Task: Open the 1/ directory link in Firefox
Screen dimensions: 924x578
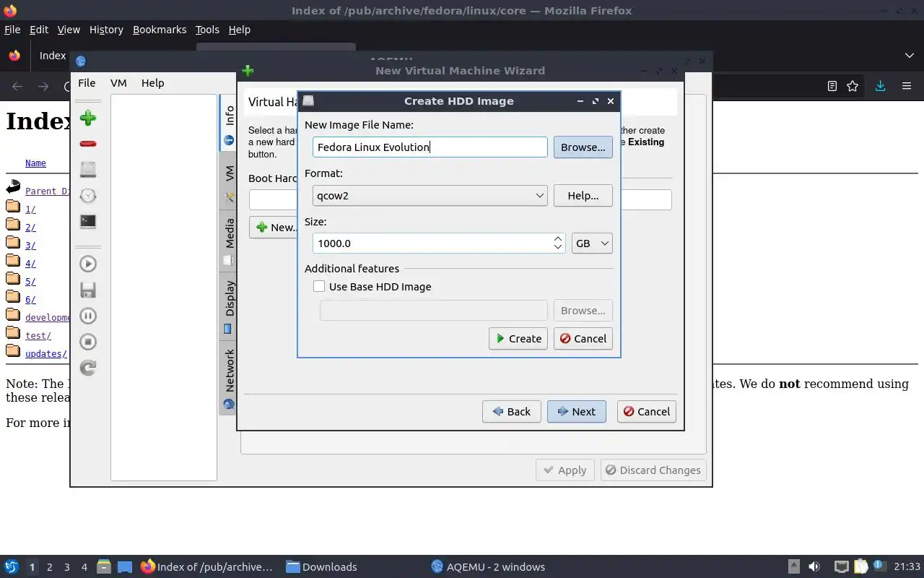Action: pyautogui.click(x=30, y=210)
